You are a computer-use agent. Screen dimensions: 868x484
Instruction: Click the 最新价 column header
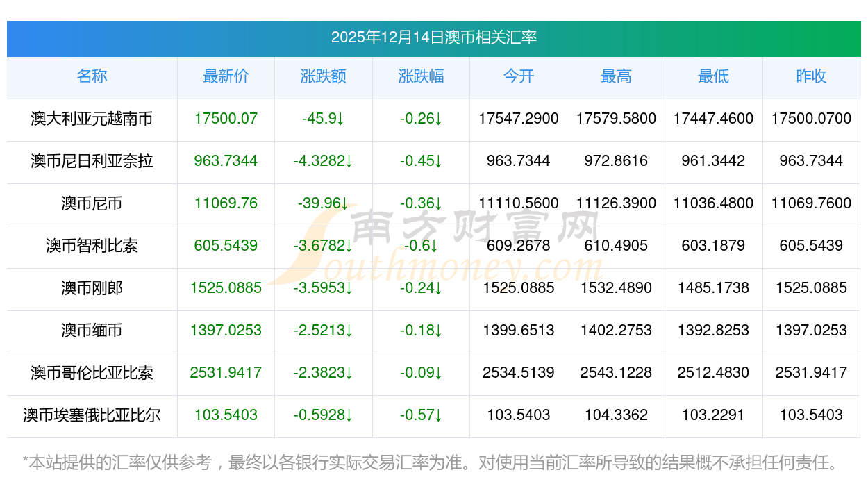tap(226, 76)
